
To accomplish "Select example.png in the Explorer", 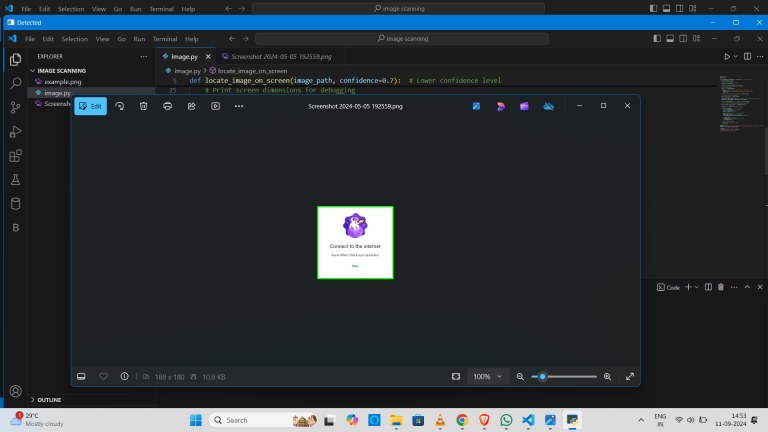I will click(x=62, y=82).
